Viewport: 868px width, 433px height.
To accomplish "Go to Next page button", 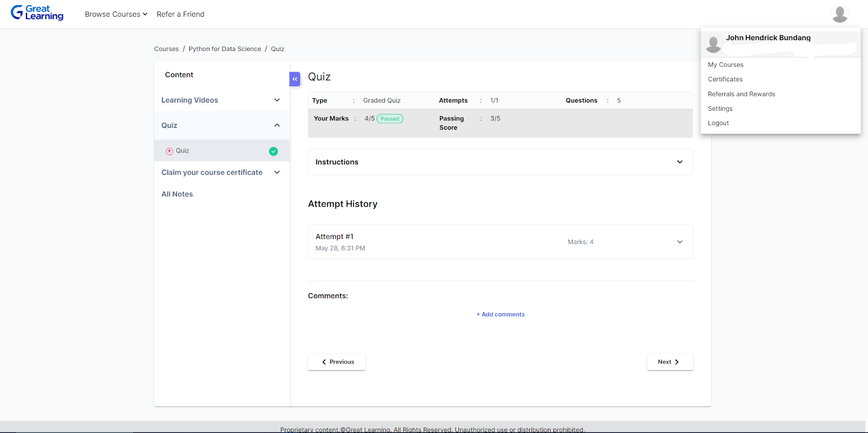I will [670, 362].
